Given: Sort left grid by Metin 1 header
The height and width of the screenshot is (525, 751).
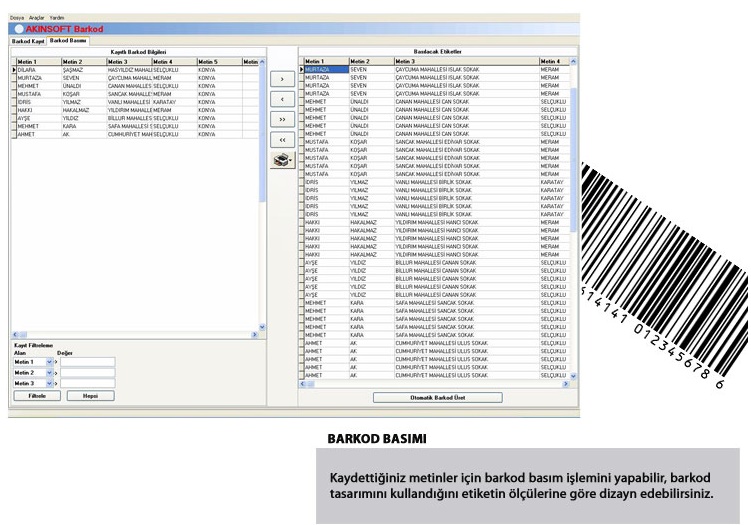Looking at the screenshot, I should (39, 62).
